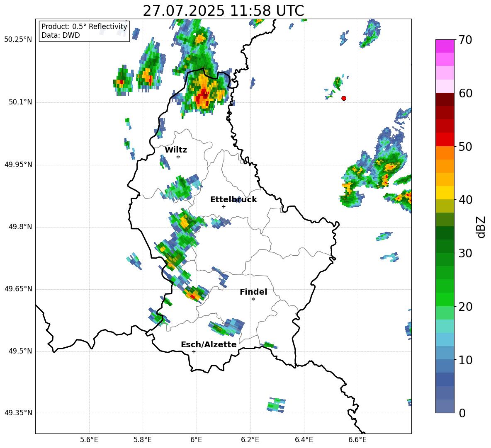Click the 5.6°E longitude label
Image resolution: width=491 pixels, height=448 pixels.
(x=89, y=440)
